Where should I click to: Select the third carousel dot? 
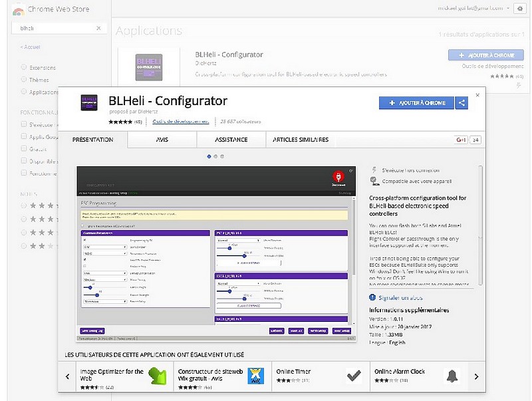[x=222, y=156]
